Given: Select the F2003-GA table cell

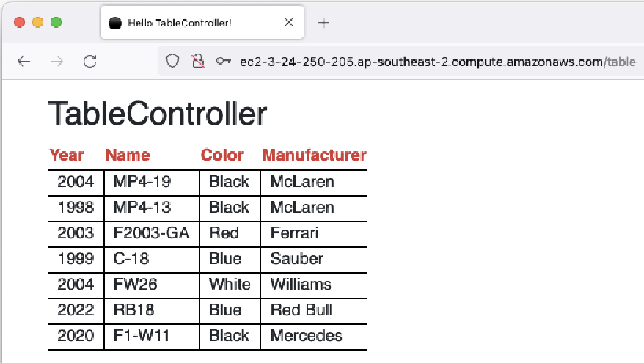Looking at the screenshot, I should tap(152, 234).
